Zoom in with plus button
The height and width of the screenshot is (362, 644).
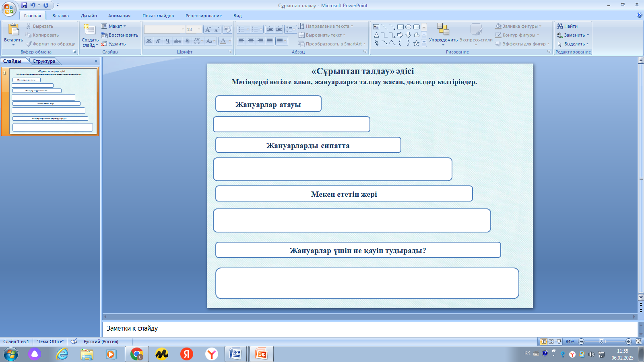[x=629, y=341]
